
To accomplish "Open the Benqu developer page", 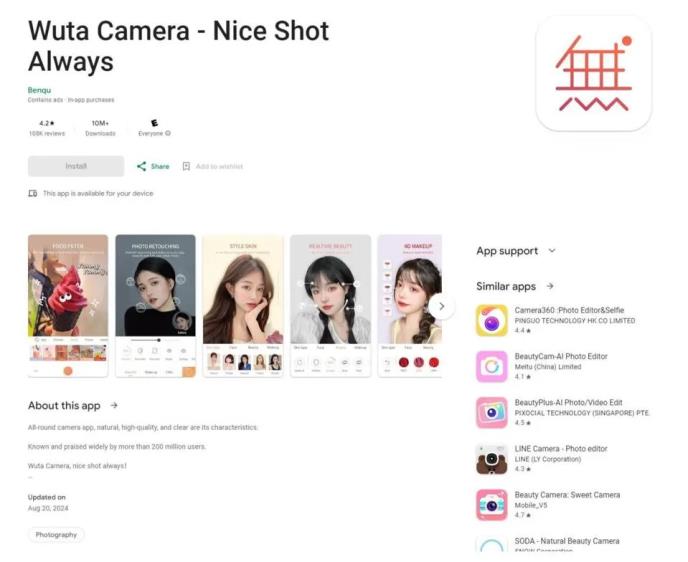I will point(39,90).
